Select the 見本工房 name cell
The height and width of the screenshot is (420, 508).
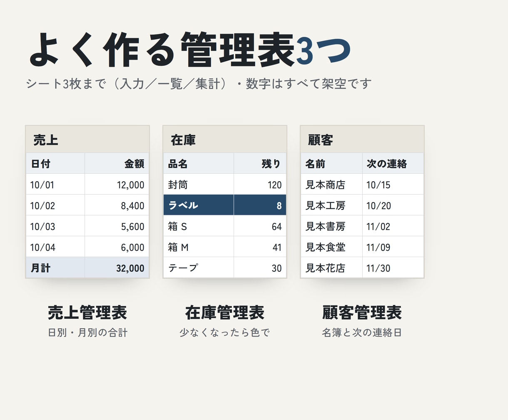(x=331, y=205)
